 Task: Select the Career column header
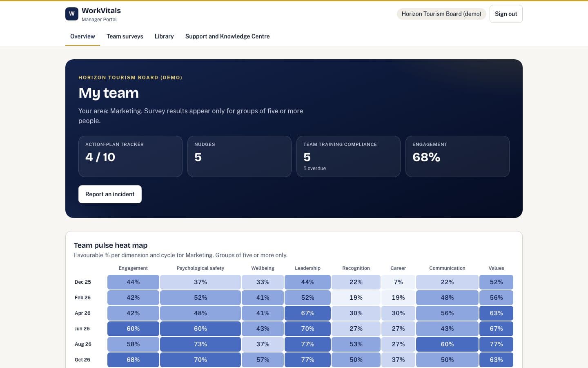pyautogui.click(x=398, y=268)
